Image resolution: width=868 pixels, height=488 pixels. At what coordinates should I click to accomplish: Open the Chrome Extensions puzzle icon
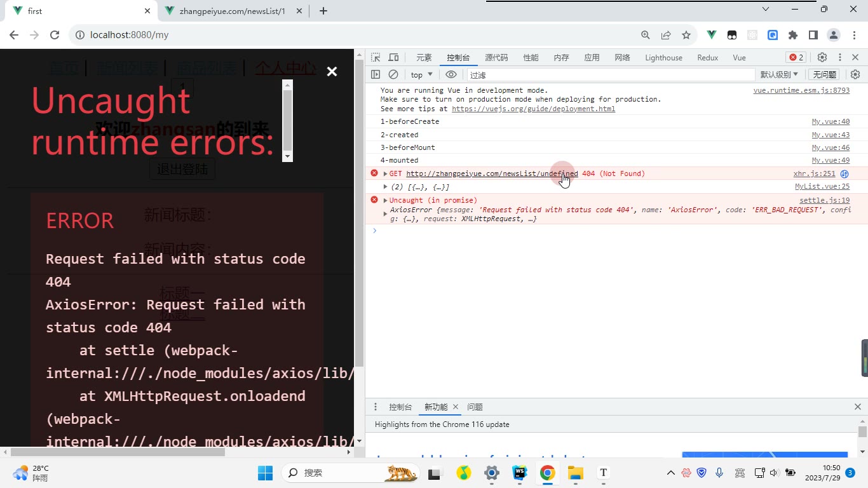[793, 35]
